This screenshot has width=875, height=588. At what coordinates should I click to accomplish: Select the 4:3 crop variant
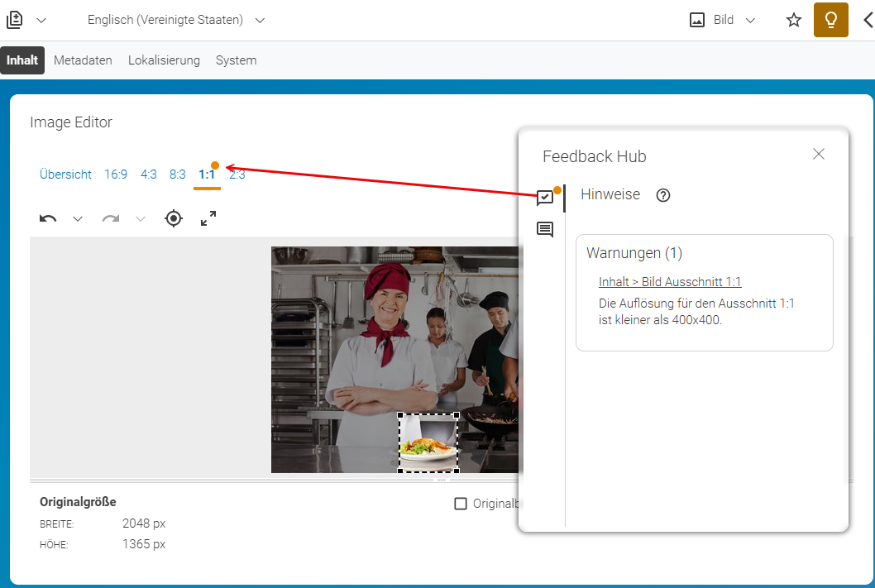148,174
